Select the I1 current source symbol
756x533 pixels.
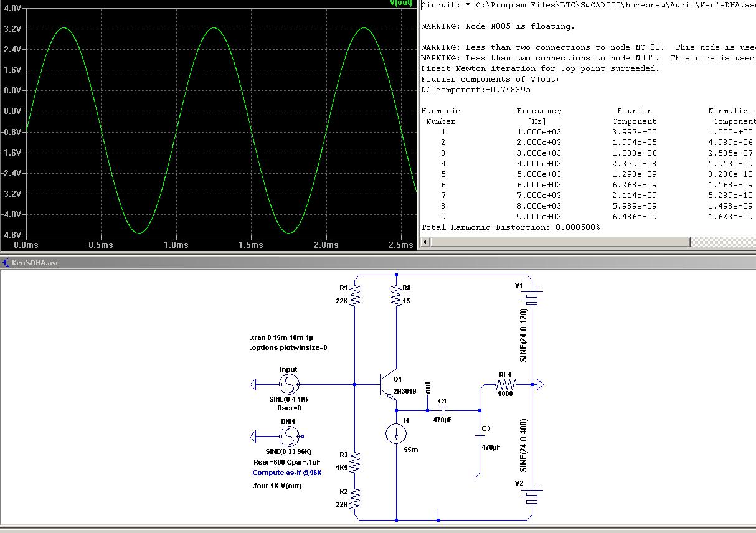click(396, 434)
